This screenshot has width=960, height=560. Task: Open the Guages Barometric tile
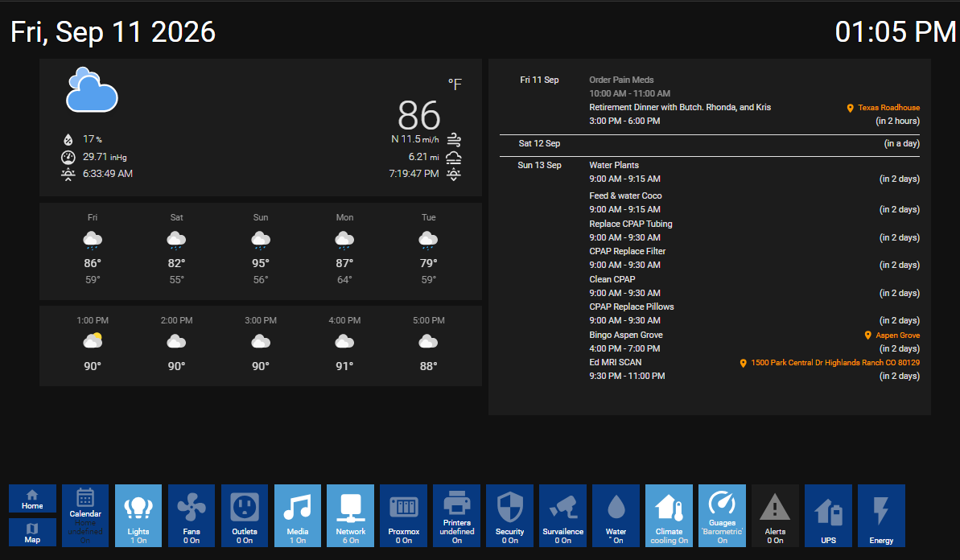(x=722, y=515)
